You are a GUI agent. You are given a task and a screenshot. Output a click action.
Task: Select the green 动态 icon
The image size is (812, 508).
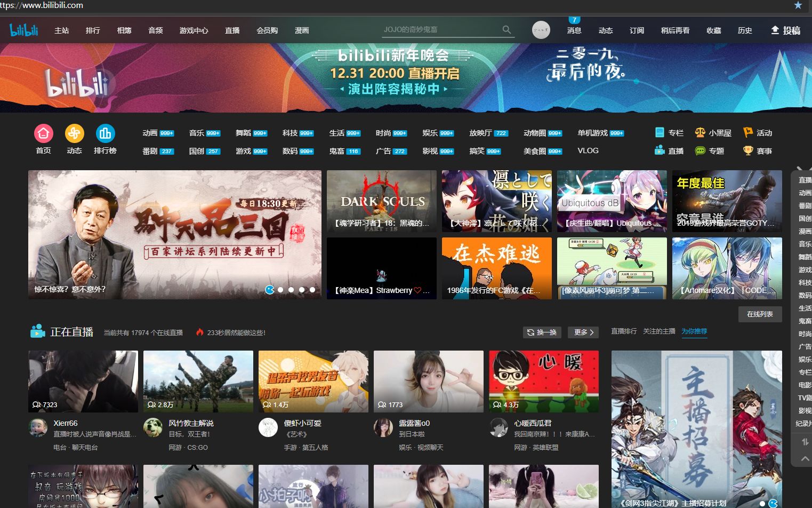pos(74,133)
